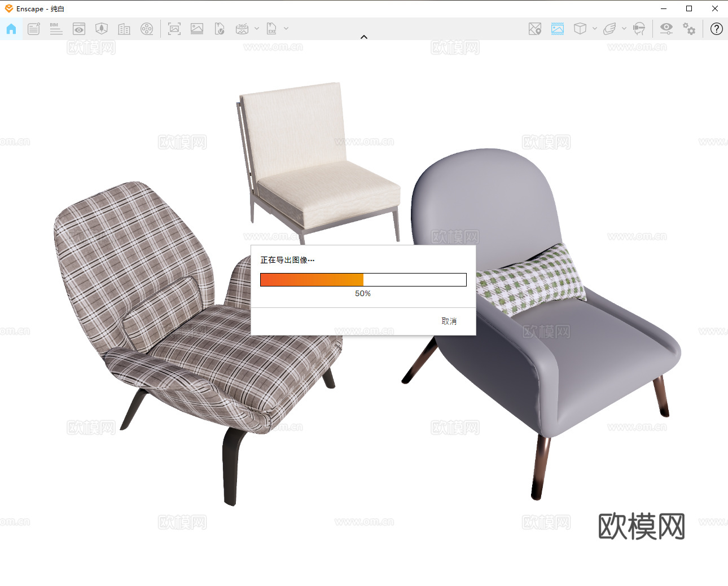
Task: Maximize the Enscape window
Action: tap(689, 8)
